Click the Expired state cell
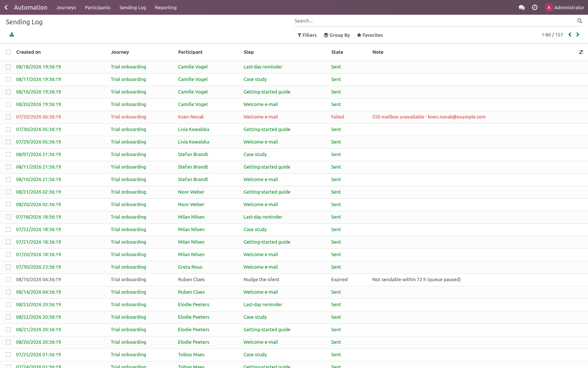588x368 pixels. point(339,280)
